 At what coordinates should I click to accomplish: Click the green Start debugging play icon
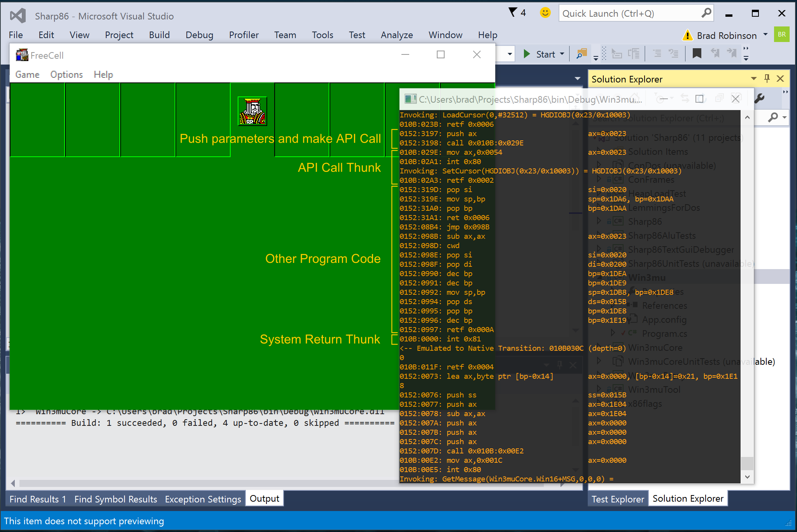coord(527,54)
